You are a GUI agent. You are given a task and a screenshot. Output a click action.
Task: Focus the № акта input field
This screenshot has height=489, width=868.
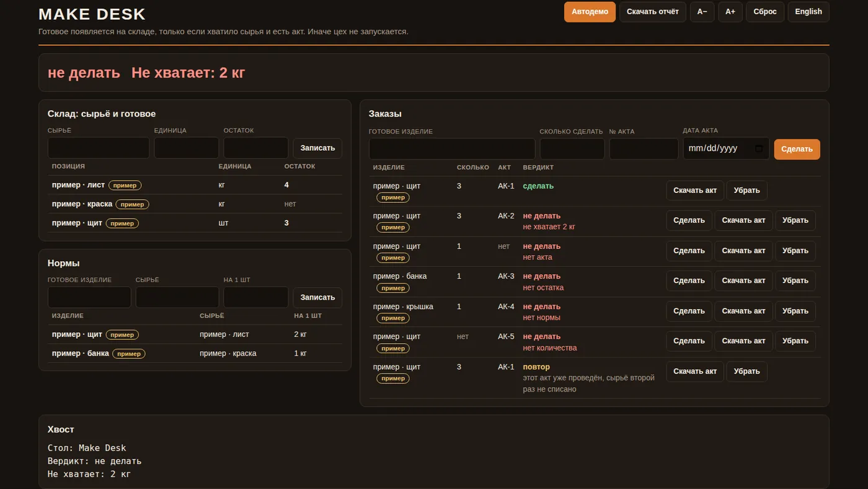pyautogui.click(x=644, y=149)
